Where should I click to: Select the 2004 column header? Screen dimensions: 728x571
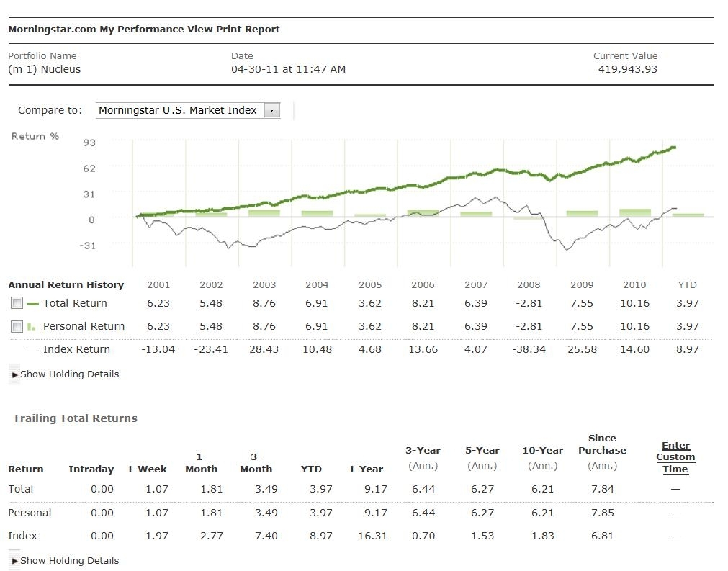tap(317, 285)
